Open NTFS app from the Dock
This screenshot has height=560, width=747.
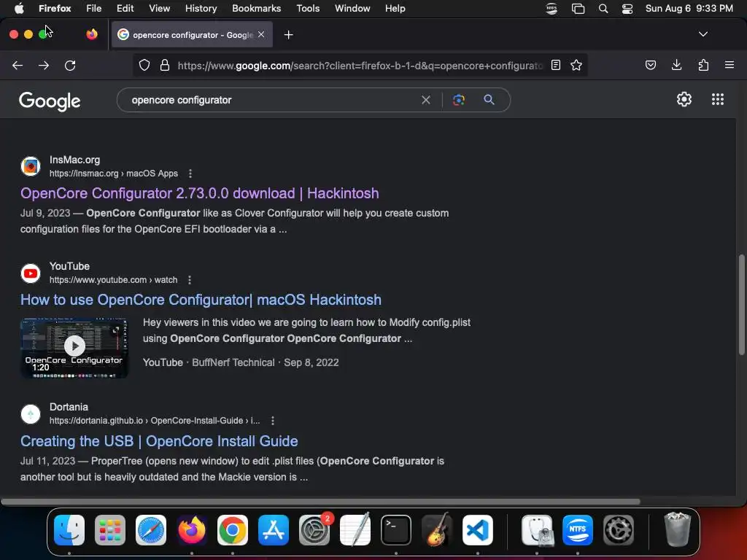click(578, 530)
